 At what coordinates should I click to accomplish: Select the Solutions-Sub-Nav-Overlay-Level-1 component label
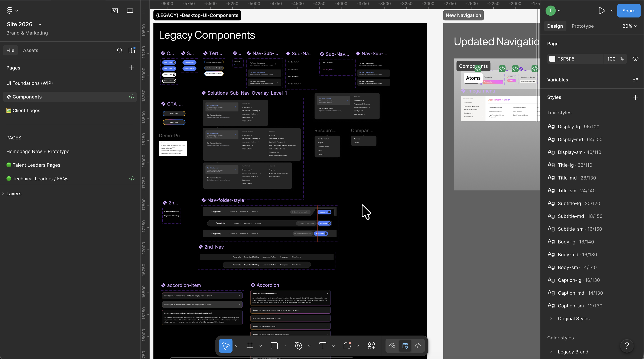(244, 93)
